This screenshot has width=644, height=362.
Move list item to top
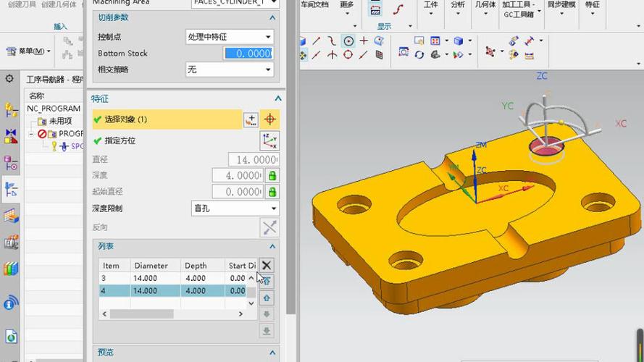(x=267, y=282)
